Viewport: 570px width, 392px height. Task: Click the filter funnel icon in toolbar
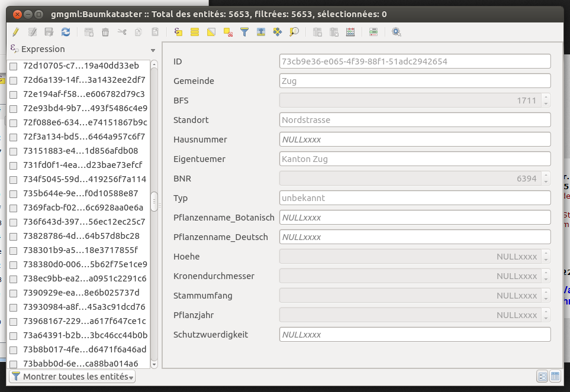click(x=244, y=32)
